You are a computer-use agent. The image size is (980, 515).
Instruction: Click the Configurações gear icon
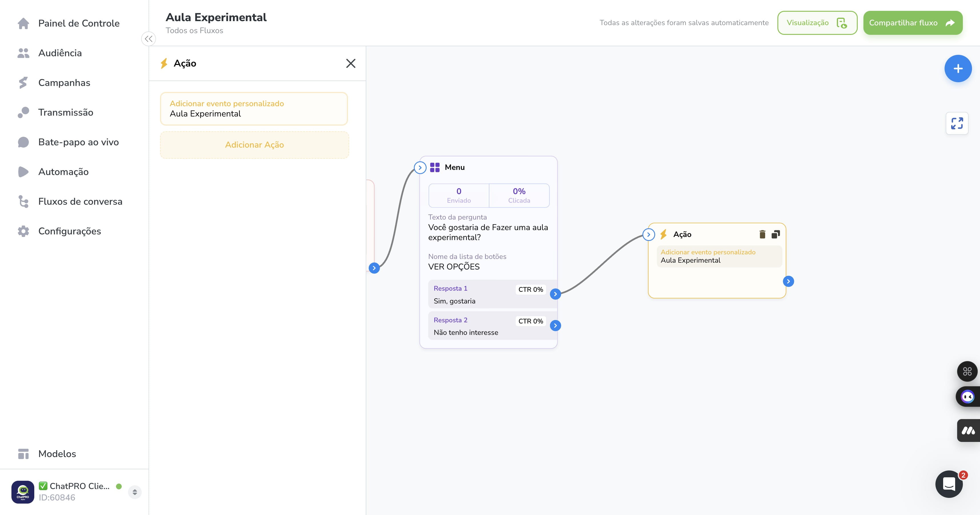(23, 231)
